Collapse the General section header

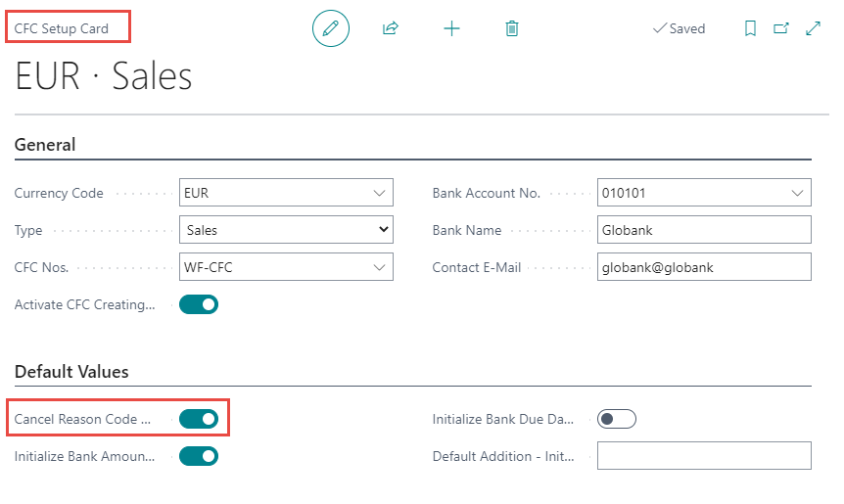pos(45,145)
